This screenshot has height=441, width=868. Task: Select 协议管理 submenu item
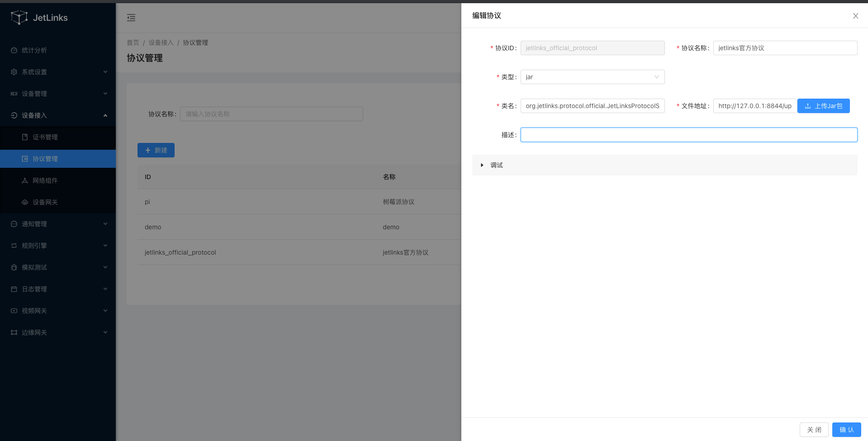(x=58, y=159)
